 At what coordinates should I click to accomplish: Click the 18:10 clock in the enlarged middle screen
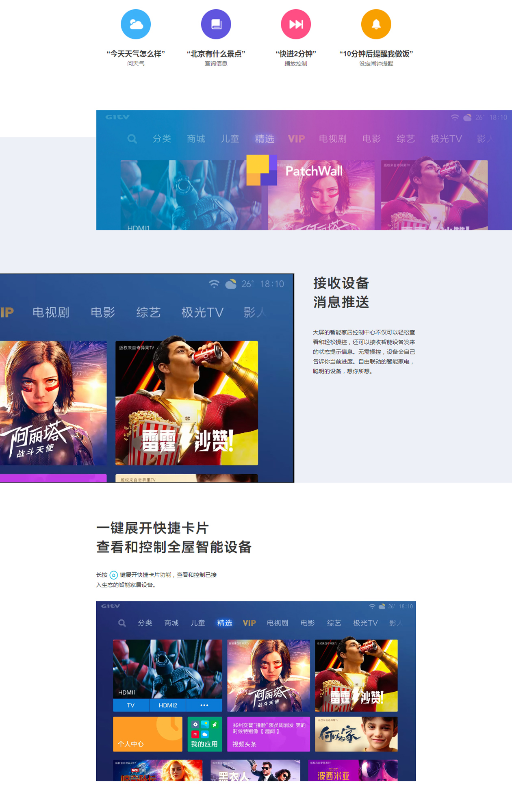272,284
